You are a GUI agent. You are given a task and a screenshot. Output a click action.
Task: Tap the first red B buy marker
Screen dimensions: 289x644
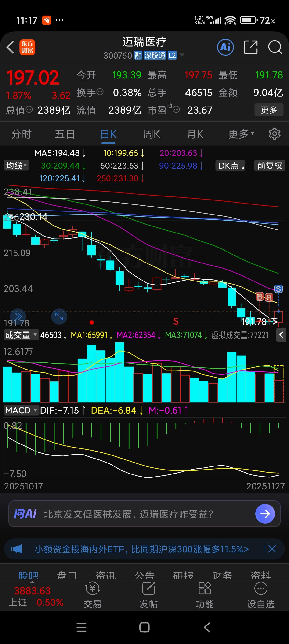coord(260,297)
